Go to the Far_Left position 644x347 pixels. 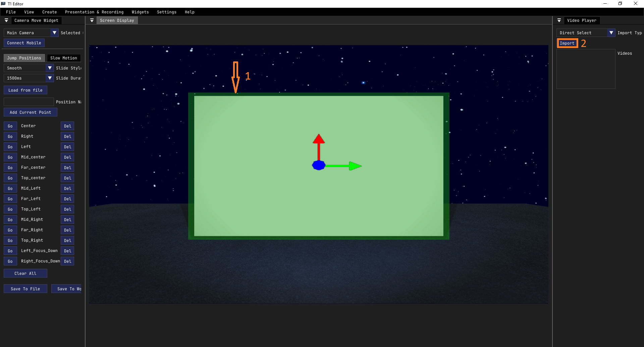[10, 199]
